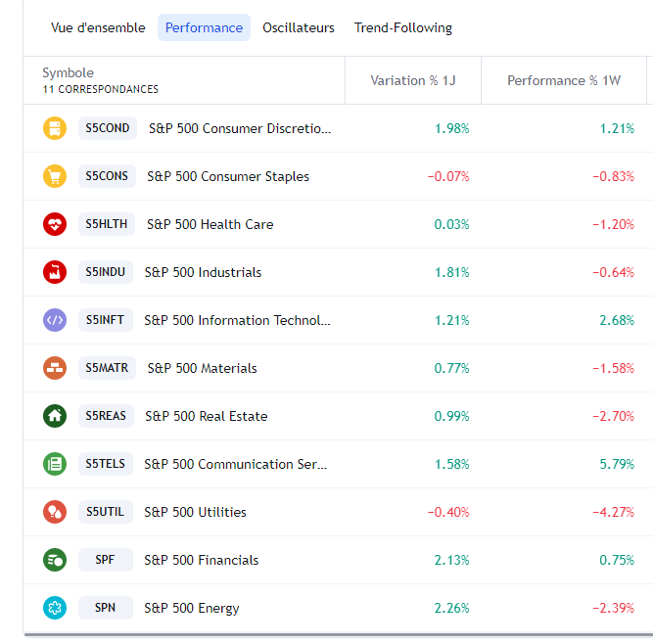Click the Energy sector icon
Viewport: 653px width, 644px height.
pyautogui.click(x=55, y=608)
